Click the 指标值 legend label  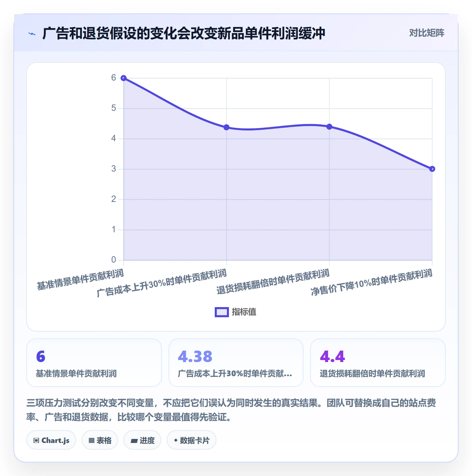(244, 312)
